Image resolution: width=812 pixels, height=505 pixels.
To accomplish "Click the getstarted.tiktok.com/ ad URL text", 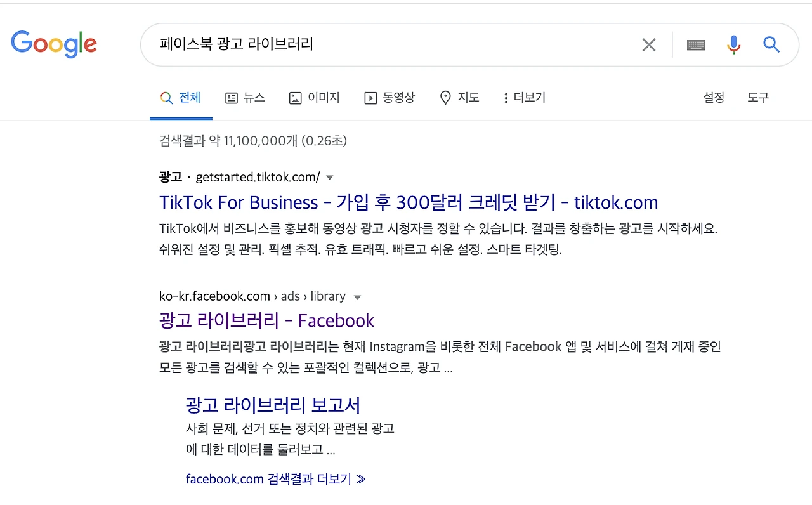I will point(258,177).
